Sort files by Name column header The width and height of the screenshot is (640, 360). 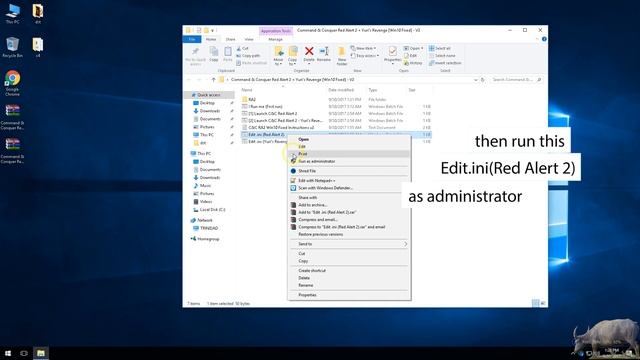point(247,90)
